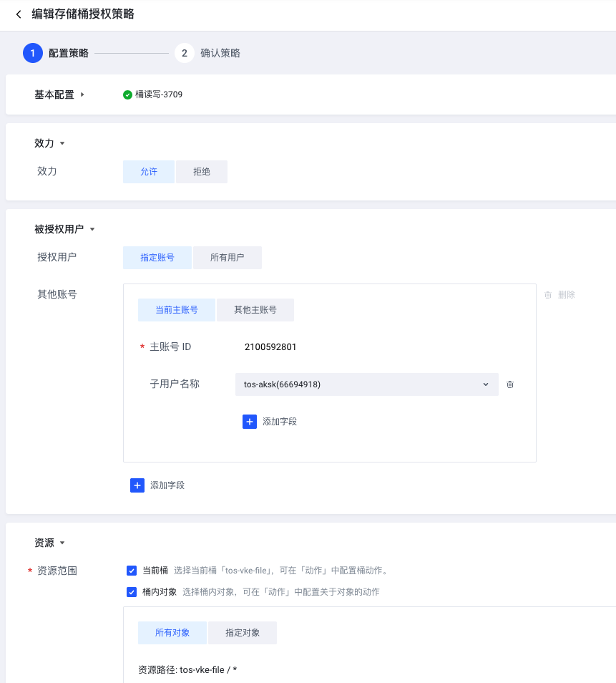616x683 pixels.
Task: Uncheck the 当前桶 checkbox
Action: pos(132,571)
